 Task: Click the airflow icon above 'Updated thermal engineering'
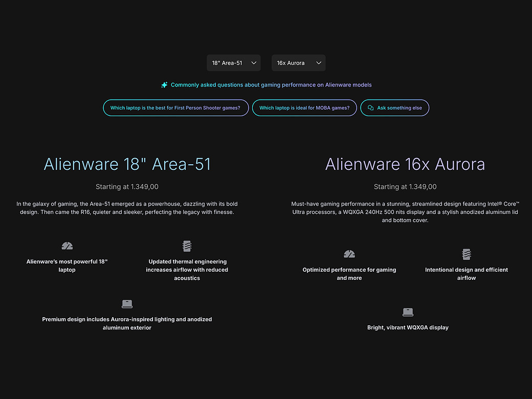click(x=187, y=246)
